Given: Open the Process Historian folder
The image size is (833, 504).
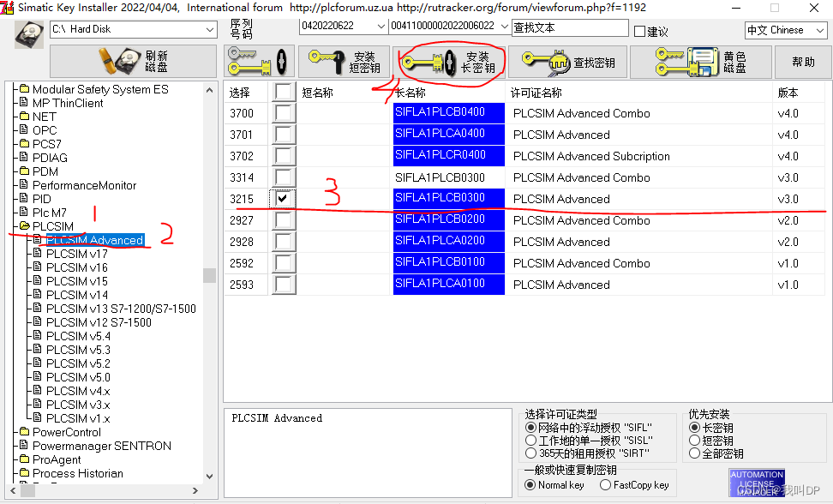Looking at the screenshot, I should 78,474.
